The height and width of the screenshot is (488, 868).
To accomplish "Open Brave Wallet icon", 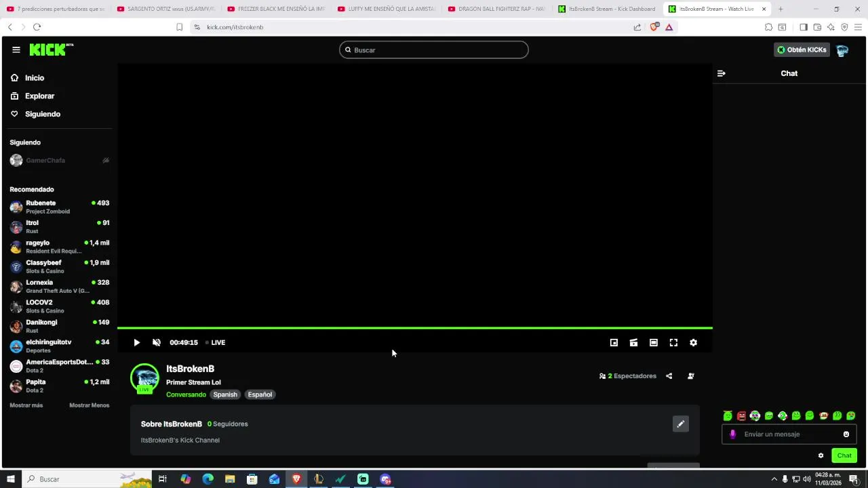I will click(x=817, y=27).
